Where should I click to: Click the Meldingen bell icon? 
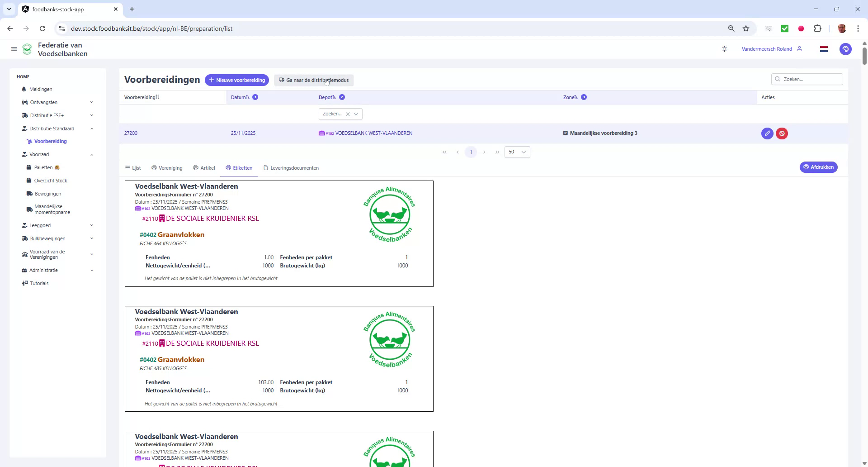pos(24,89)
